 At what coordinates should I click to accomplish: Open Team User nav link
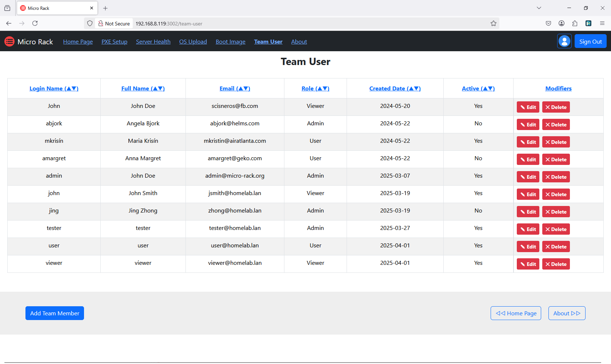click(x=268, y=41)
